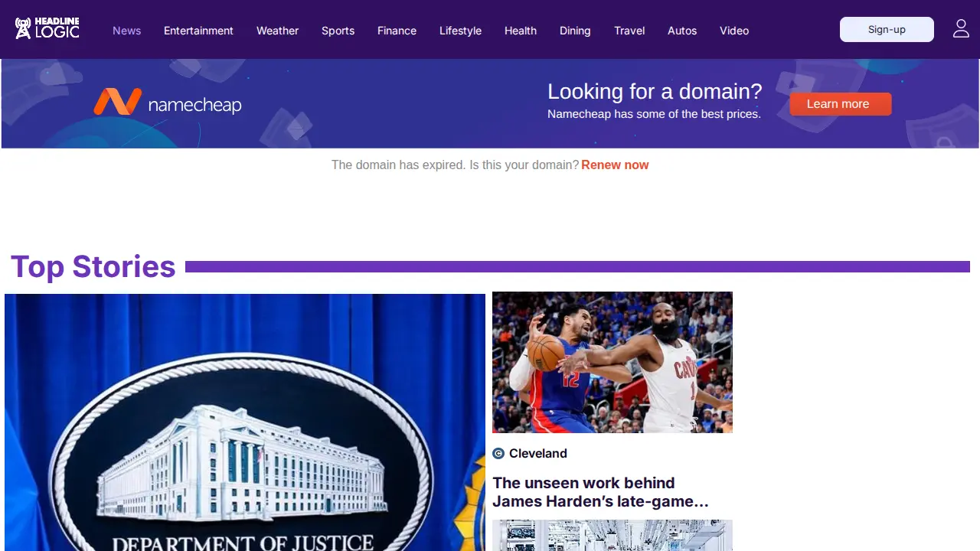Select Autos from the top menu

click(682, 31)
